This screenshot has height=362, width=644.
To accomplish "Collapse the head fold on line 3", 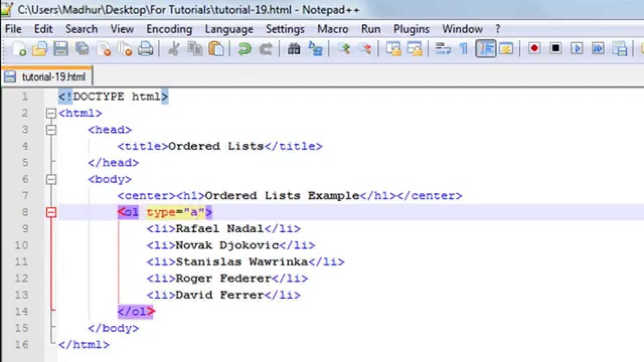I will [51, 130].
